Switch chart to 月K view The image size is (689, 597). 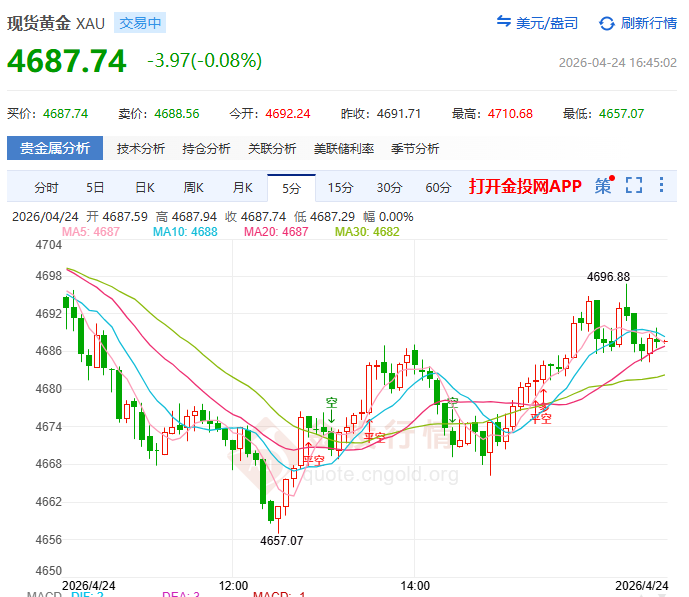242,188
